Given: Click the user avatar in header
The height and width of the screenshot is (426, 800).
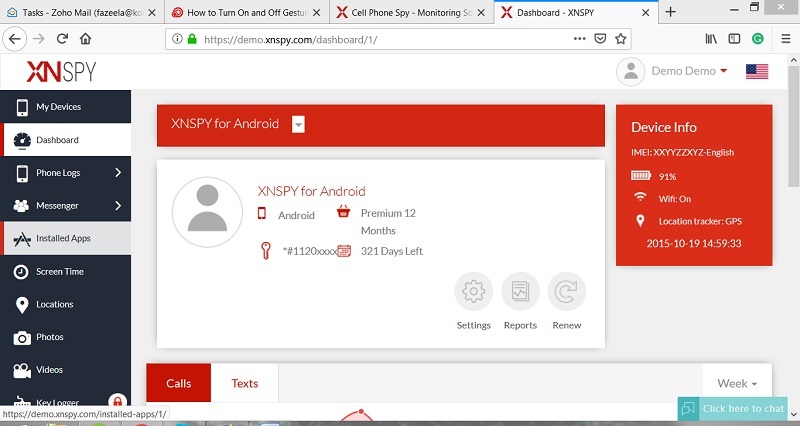Looking at the screenshot, I should coord(631,72).
